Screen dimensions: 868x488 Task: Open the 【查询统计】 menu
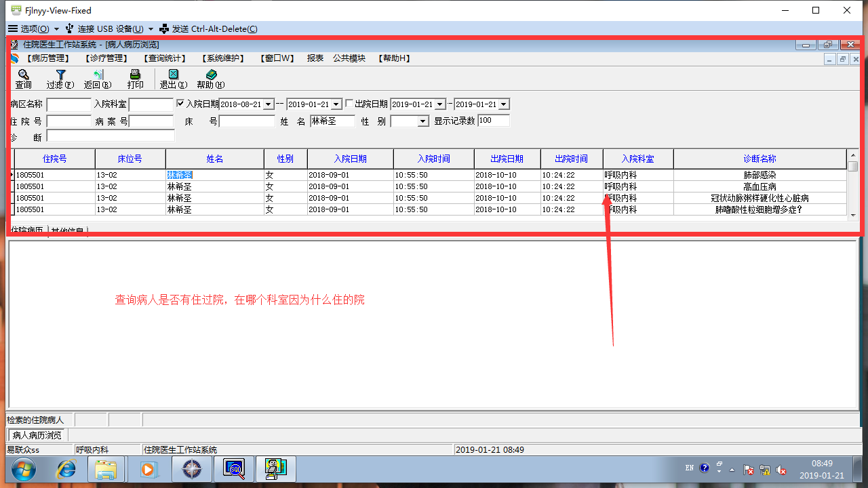pyautogui.click(x=165, y=58)
